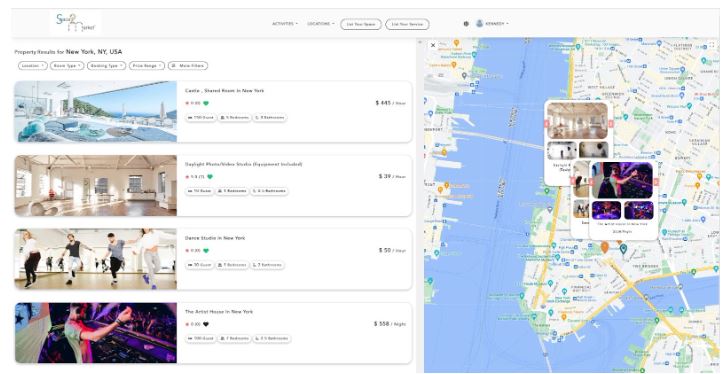Open the DJ main photo in map popup
This screenshot has height=374, width=725.
point(622,180)
